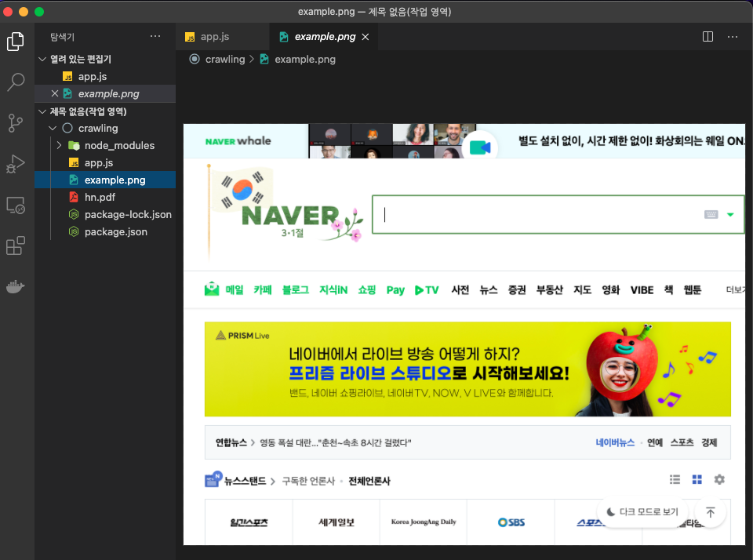The image size is (753, 560).
Task: Click the SBS press logo
Action: point(511,522)
